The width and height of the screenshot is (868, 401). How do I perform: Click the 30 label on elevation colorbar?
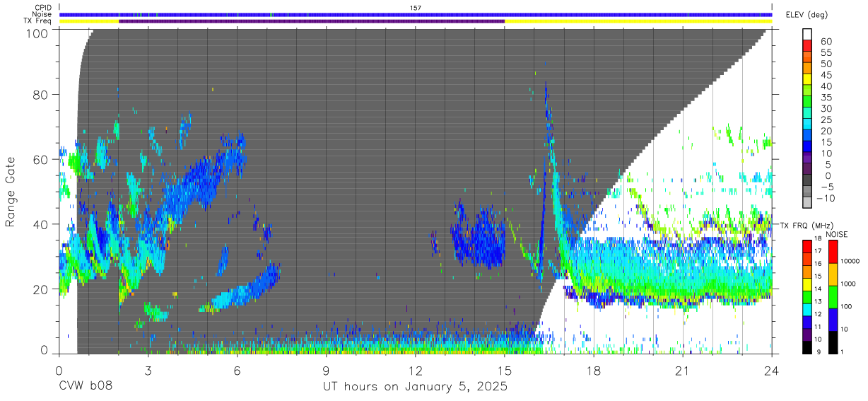[x=826, y=109]
